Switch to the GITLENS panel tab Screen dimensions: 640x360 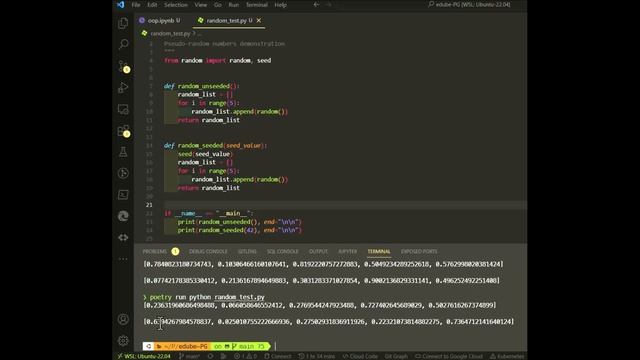[x=247, y=251]
